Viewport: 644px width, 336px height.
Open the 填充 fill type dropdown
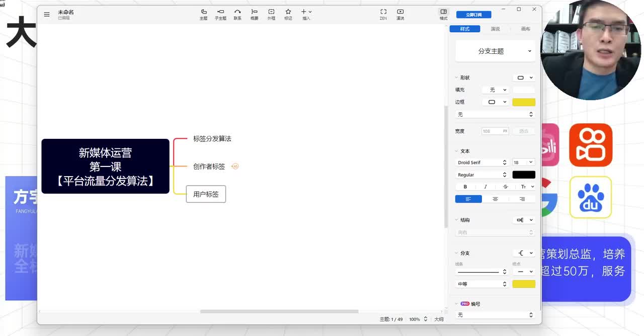[x=496, y=90]
